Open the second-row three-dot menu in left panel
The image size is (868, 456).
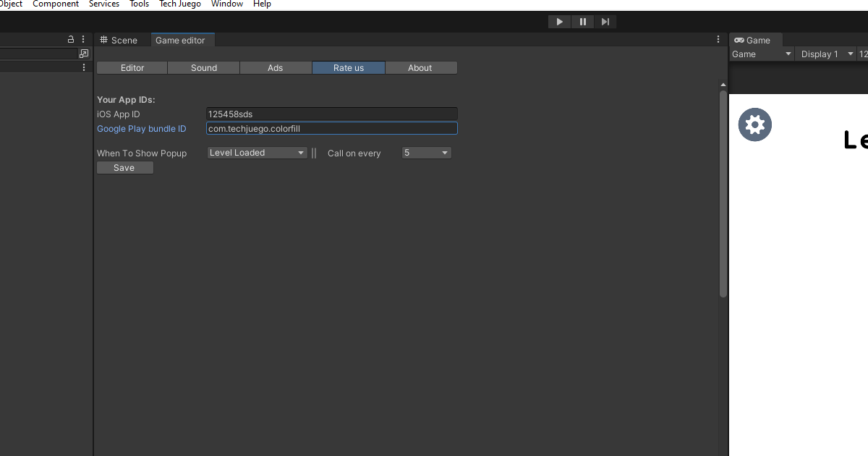pyautogui.click(x=84, y=67)
